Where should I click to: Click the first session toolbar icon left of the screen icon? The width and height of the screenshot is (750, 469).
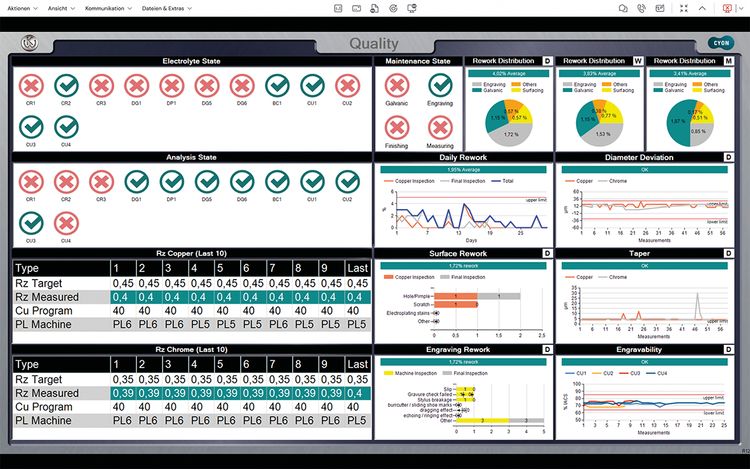tap(338, 8)
